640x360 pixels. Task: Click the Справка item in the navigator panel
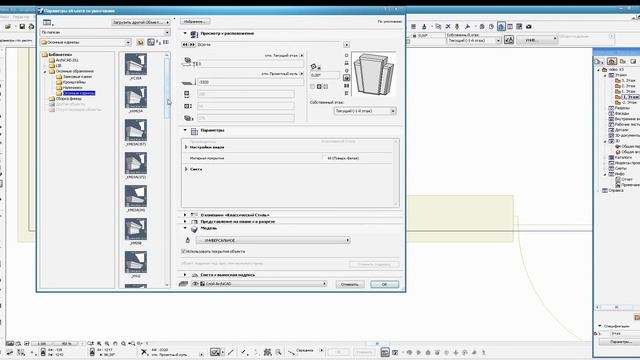[x=616, y=190]
